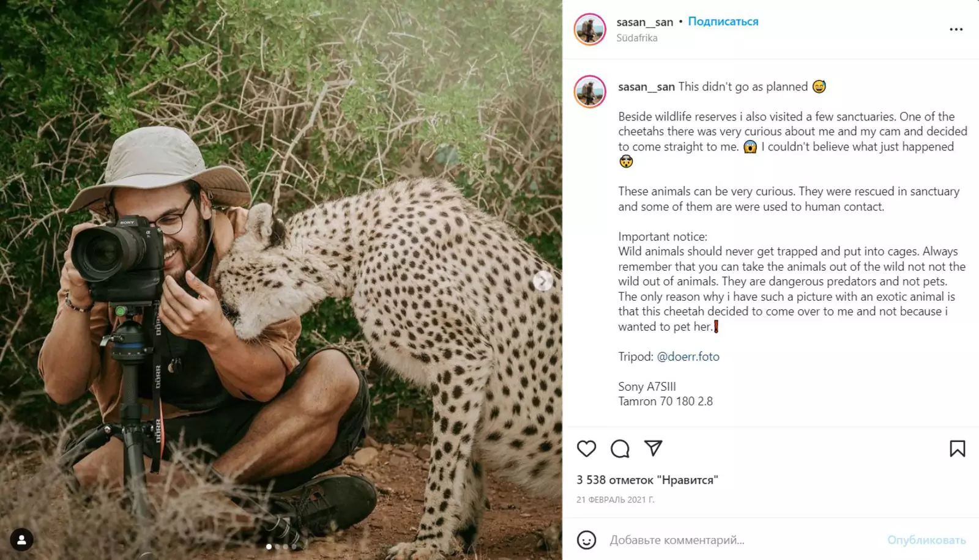
Task: Go to next photo with arrow
Action: tap(542, 281)
